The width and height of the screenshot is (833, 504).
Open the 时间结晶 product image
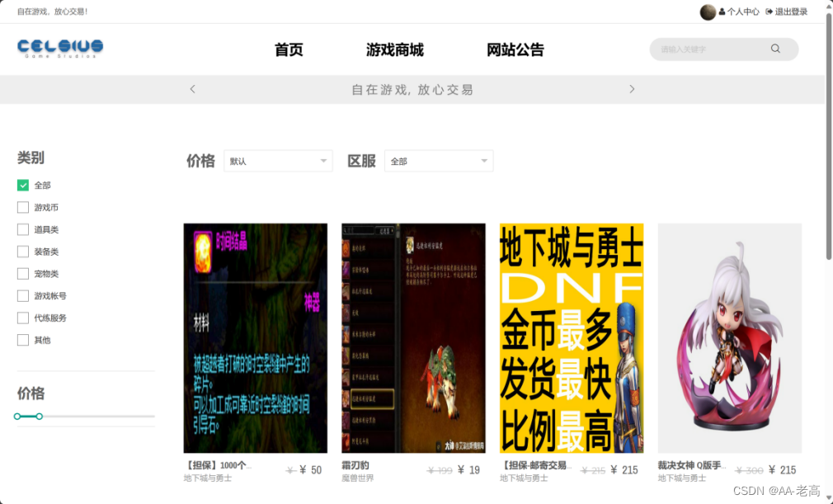click(x=256, y=338)
